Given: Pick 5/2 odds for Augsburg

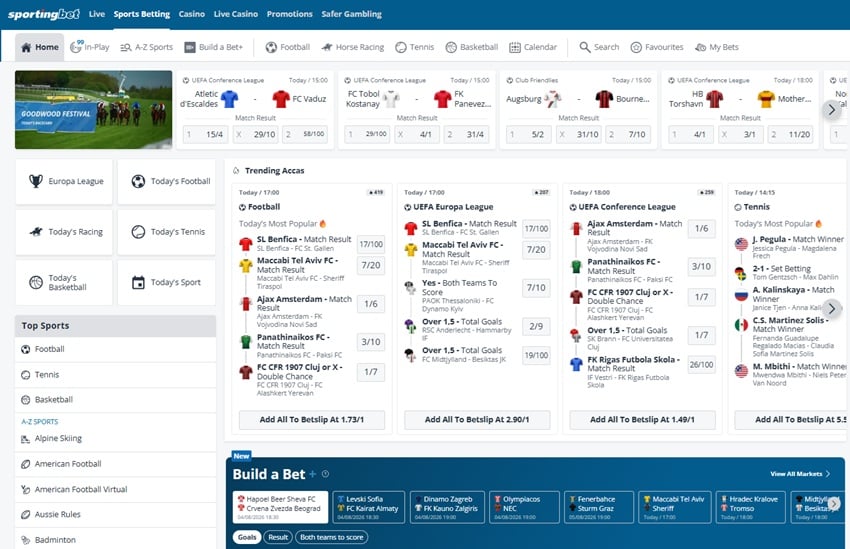Looking at the screenshot, I should 528,134.
